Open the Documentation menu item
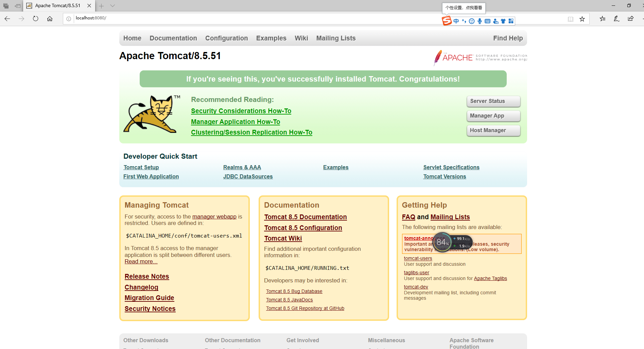The height and width of the screenshot is (349, 644). point(173,38)
